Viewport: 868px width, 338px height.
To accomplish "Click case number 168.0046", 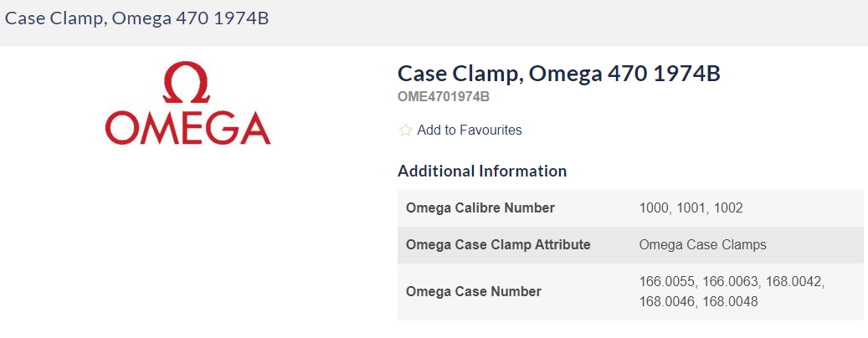I will 667,301.
